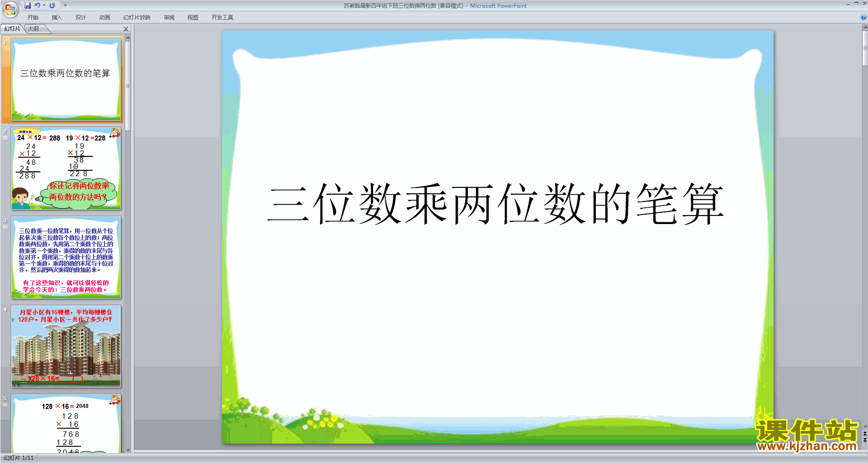Screen dimensions: 868x463
Task: Open the 插入 ribbon tab
Action: (57, 18)
